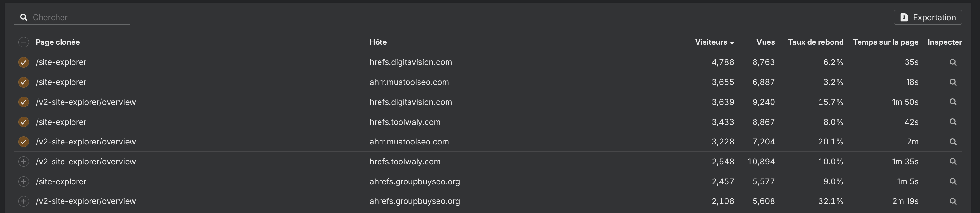Image resolution: width=980 pixels, height=213 pixels.
Task: Inspect the ahrefs.groupbuyseo.org /v2-site-explorer/overview row
Action: pyautogui.click(x=953, y=201)
